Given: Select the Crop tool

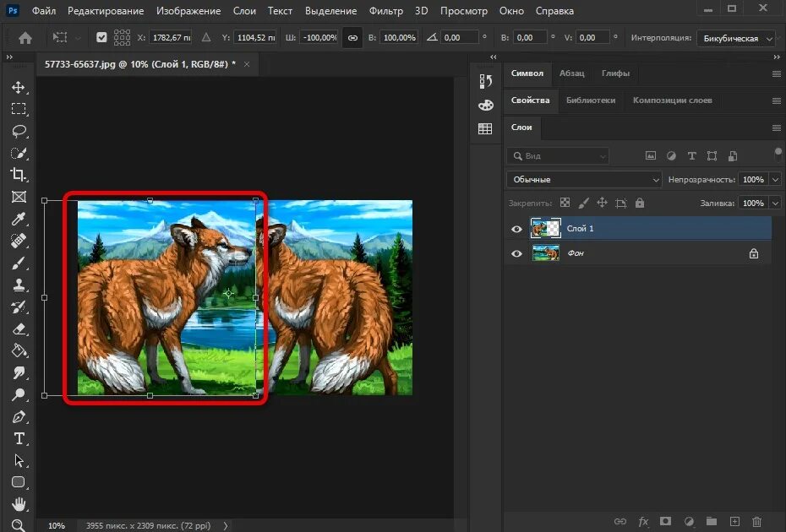Looking at the screenshot, I should (19, 175).
